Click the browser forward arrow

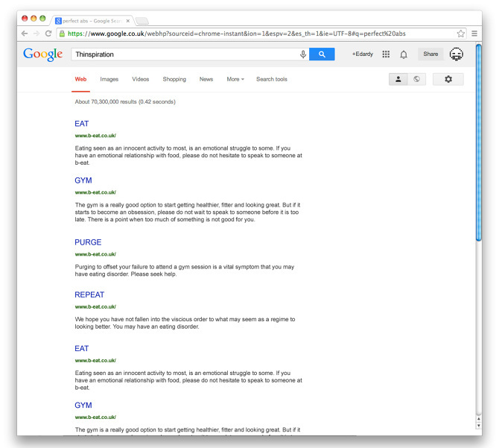[36, 34]
